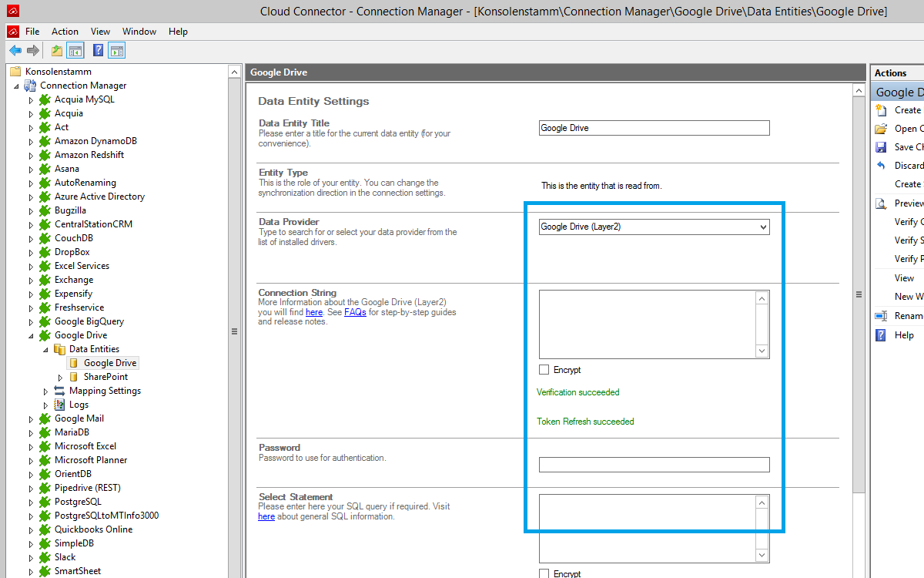Image resolution: width=924 pixels, height=578 pixels.
Task: Enable Encrypt checkbox under Connection String
Action: pyautogui.click(x=544, y=370)
